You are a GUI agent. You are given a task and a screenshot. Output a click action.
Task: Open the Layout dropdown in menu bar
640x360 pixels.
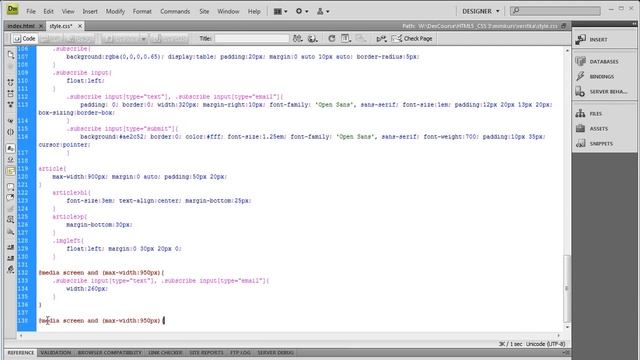click(x=280, y=11)
